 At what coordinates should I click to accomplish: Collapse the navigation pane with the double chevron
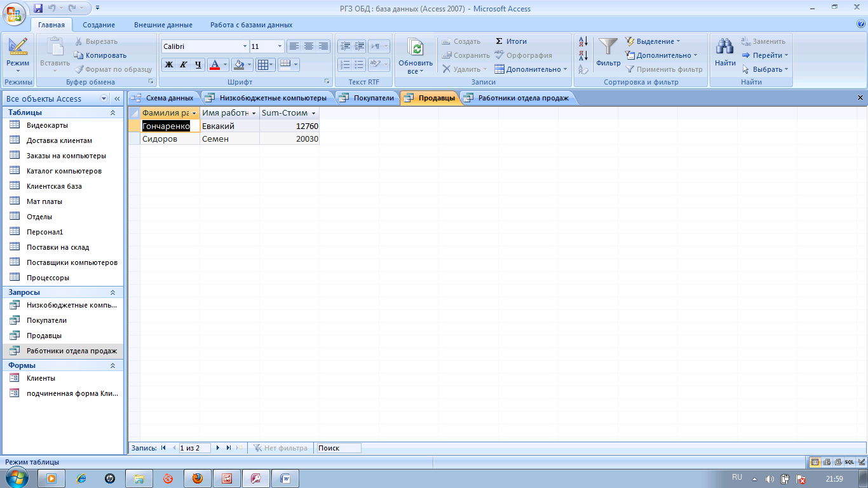coord(117,98)
